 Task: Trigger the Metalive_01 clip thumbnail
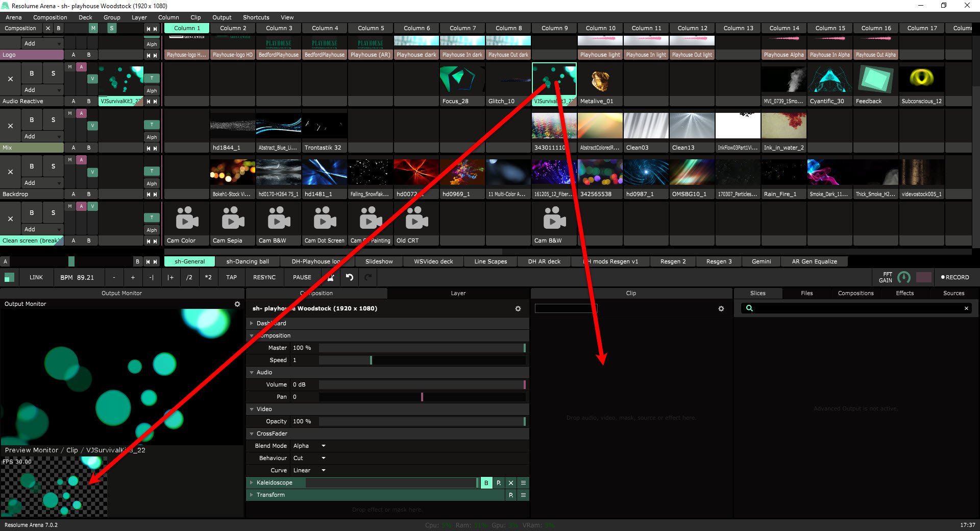pyautogui.click(x=600, y=80)
